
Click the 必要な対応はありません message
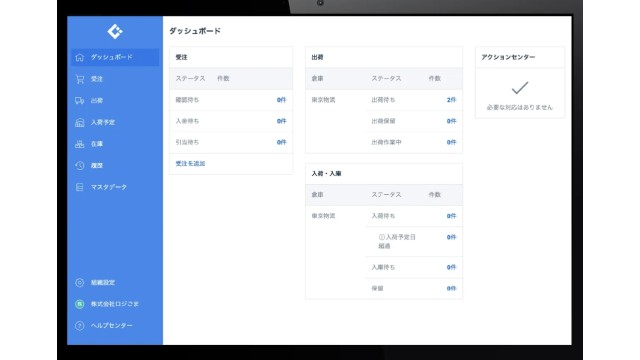[x=520, y=108]
